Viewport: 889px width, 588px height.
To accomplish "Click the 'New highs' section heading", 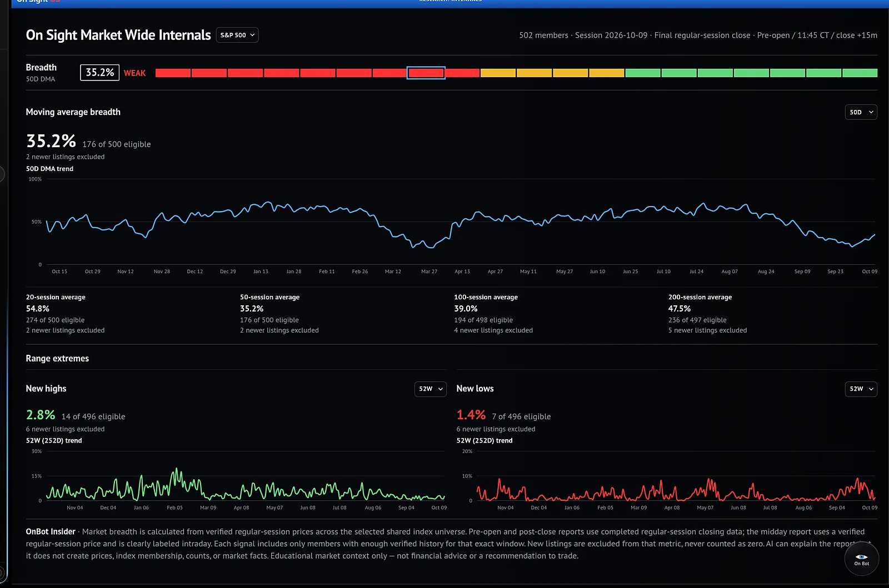I will coord(46,389).
